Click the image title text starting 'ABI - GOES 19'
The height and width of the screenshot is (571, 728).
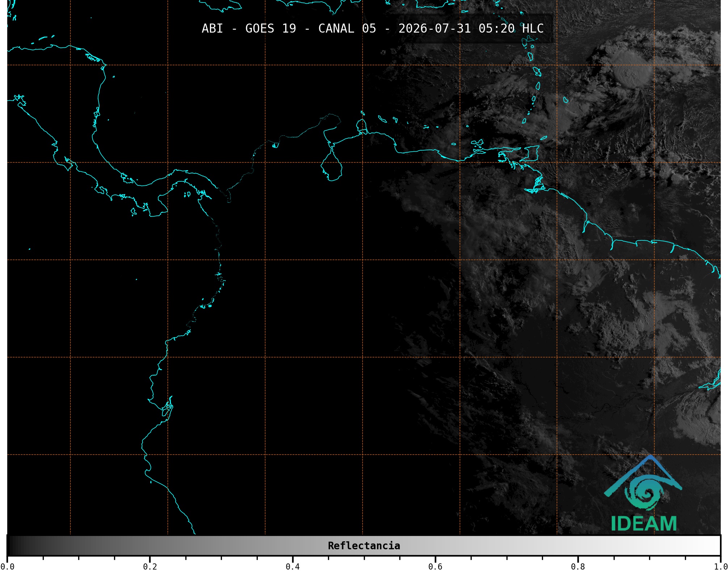click(x=373, y=29)
